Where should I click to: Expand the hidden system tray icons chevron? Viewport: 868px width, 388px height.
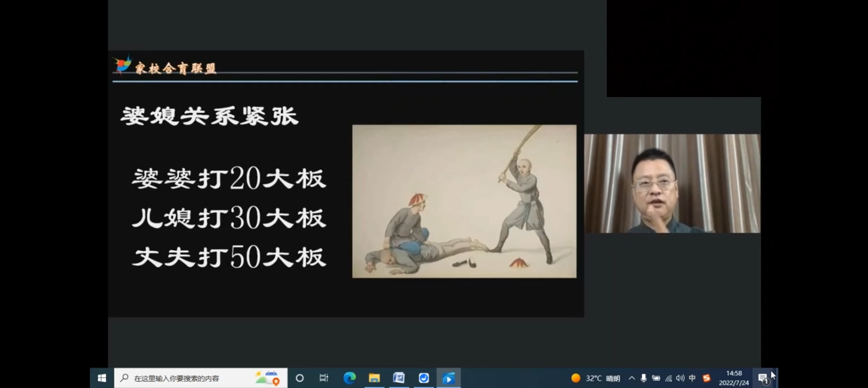pyautogui.click(x=632, y=378)
